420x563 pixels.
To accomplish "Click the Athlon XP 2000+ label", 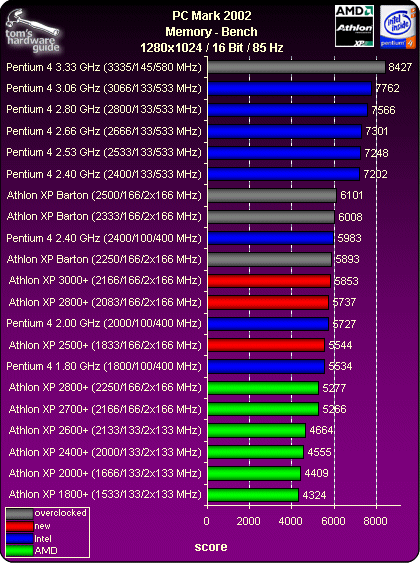I will [105, 473].
